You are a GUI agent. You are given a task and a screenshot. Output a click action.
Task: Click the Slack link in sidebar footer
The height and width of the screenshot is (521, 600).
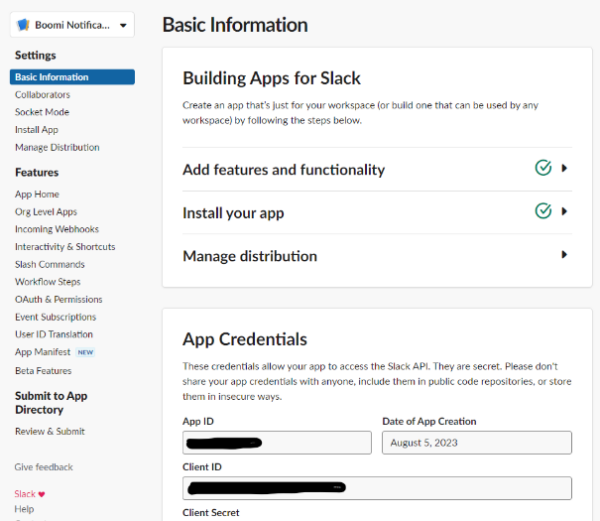coord(25,494)
